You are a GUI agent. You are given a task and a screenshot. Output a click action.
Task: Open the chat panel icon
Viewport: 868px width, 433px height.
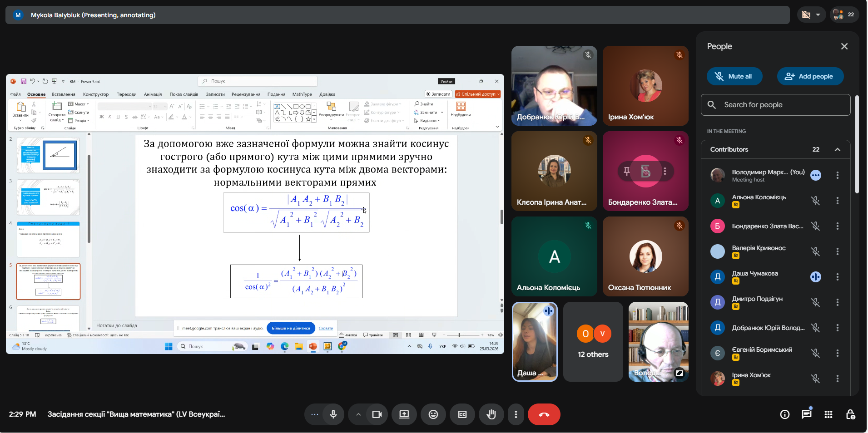807,414
